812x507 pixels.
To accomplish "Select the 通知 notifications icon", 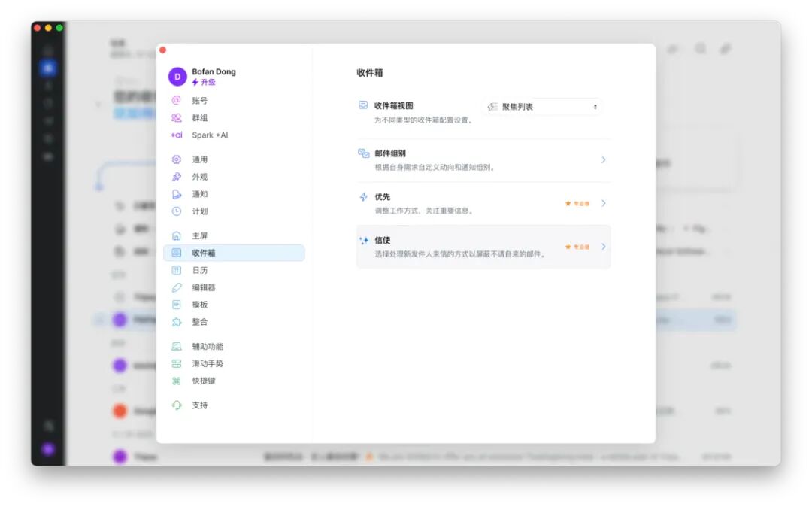I will click(x=177, y=194).
